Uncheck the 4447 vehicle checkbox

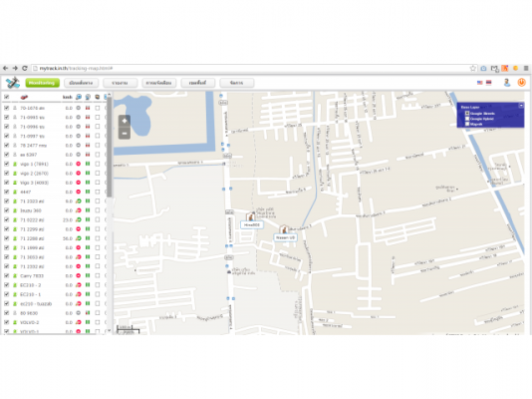click(x=6, y=192)
